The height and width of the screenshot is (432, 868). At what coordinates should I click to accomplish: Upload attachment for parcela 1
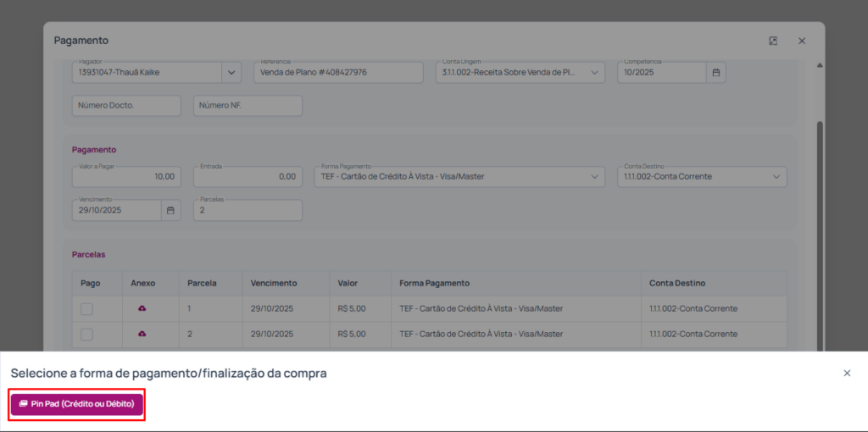click(x=142, y=309)
